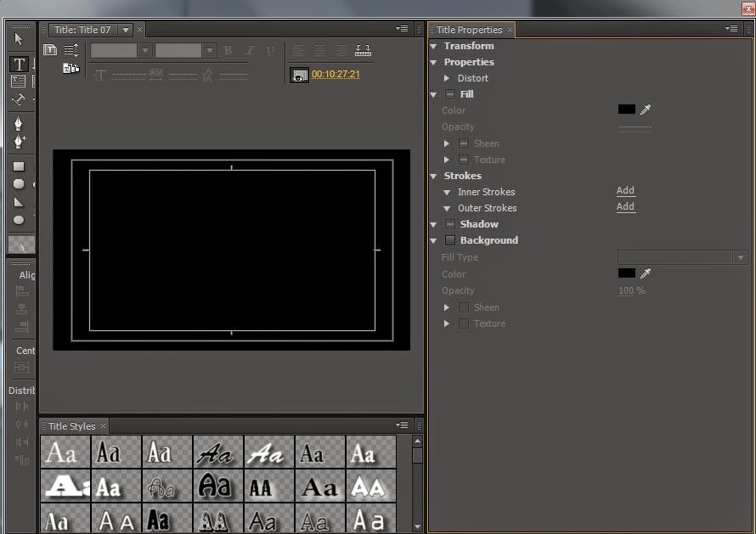Viewport: 756px width, 534px height.
Task: Select the Type tool
Action: click(x=19, y=65)
